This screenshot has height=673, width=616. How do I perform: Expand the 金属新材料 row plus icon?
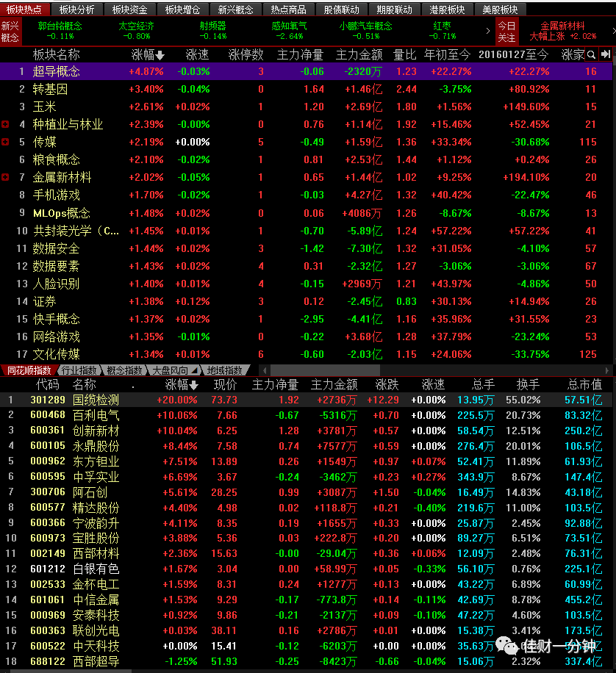(x=5, y=177)
